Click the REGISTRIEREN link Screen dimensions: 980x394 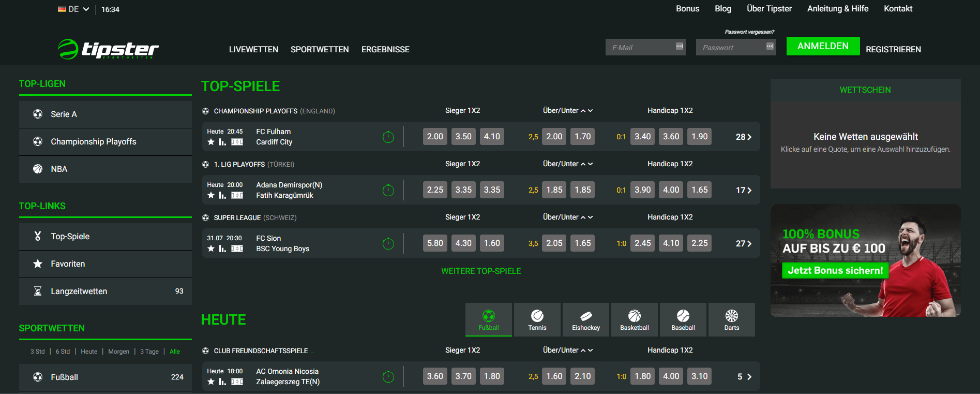[893, 50]
